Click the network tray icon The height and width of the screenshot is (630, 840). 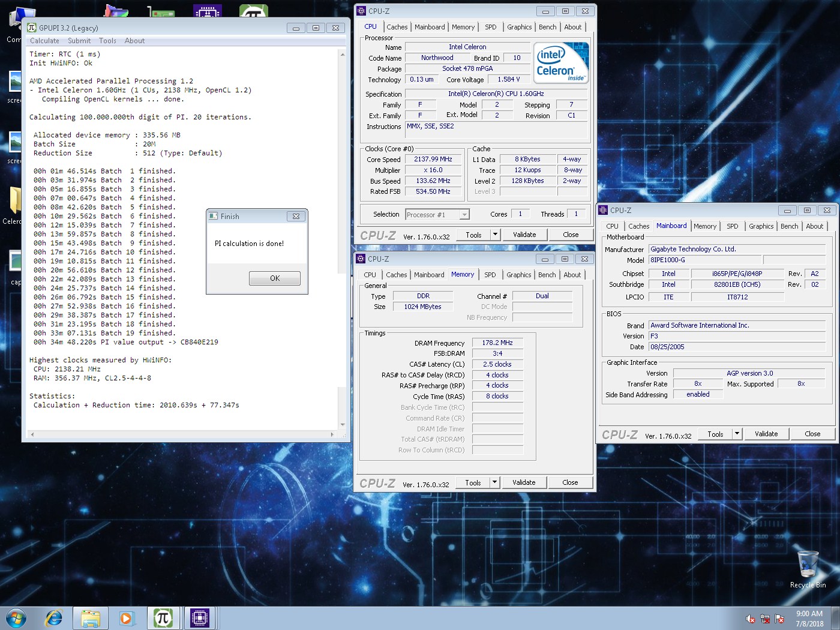(x=765, y=619)
